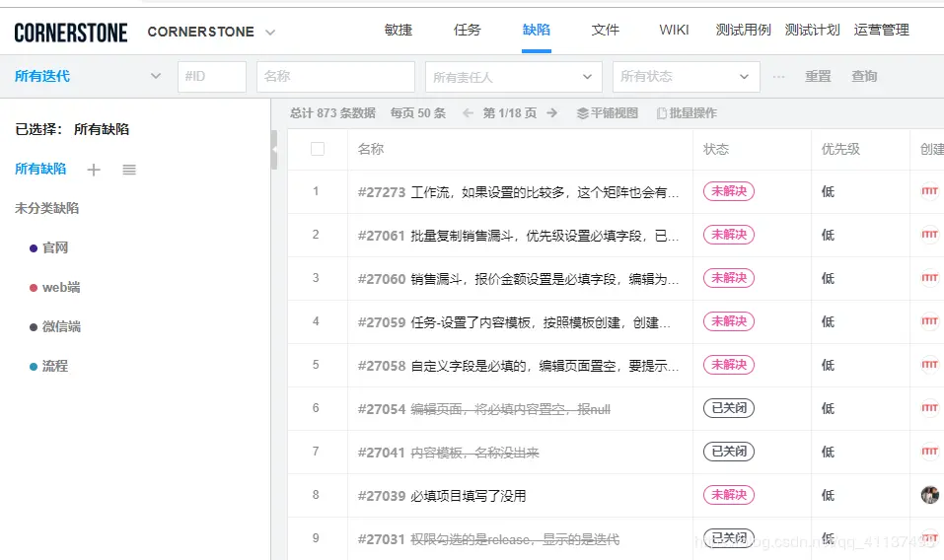The image size is (944, 560).
Task: Open defect #27054 编辑页面
Action: [484, 409]
